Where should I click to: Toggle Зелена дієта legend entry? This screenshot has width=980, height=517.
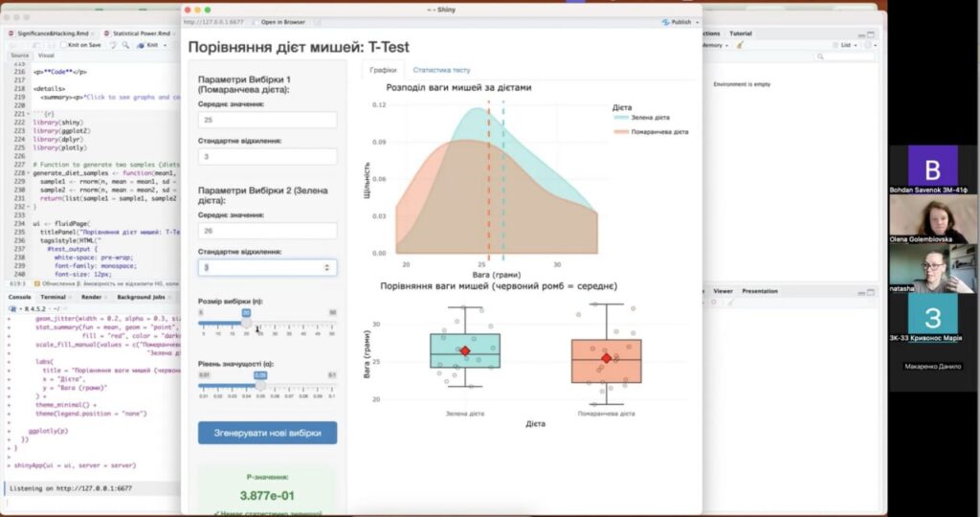[x=649, y=118]
